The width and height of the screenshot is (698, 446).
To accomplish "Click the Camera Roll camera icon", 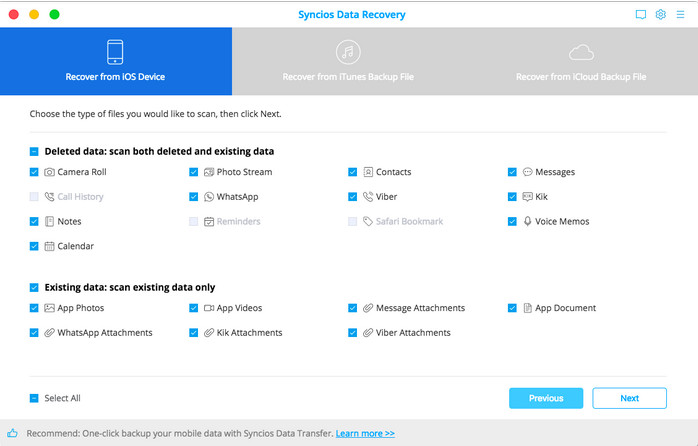I will (x=49, y=172).
